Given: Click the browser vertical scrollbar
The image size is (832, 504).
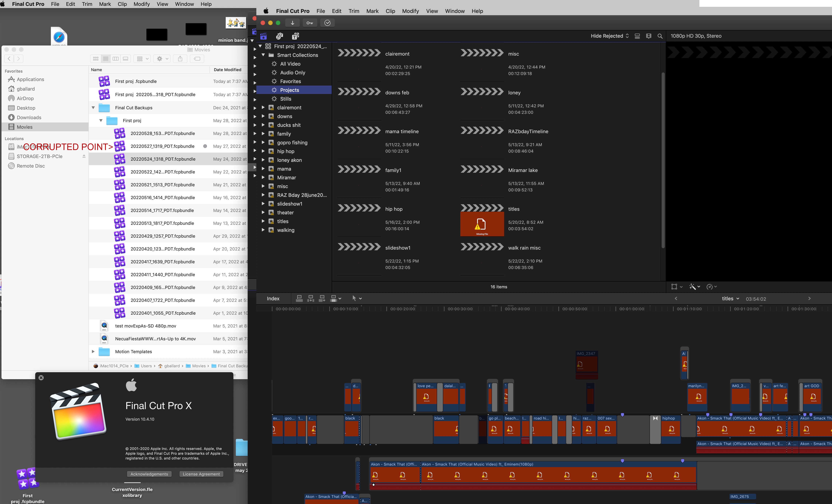Looking at the screenshot, I should click(x=663, y=160).
